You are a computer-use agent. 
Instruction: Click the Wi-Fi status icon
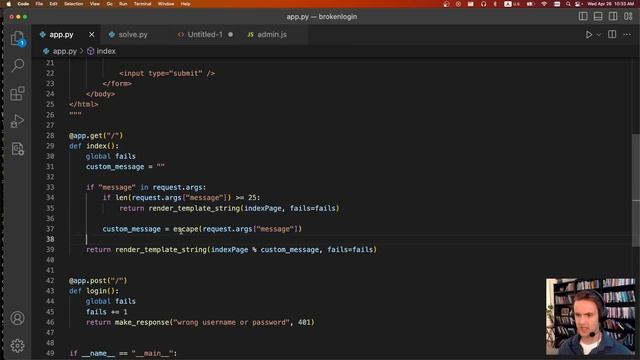coord(544,4)
